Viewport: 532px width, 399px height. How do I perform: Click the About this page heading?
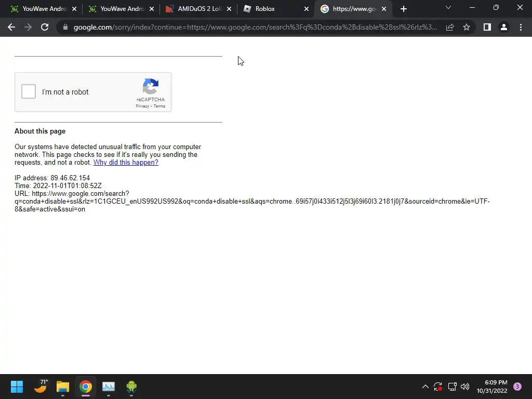[40, 131]
